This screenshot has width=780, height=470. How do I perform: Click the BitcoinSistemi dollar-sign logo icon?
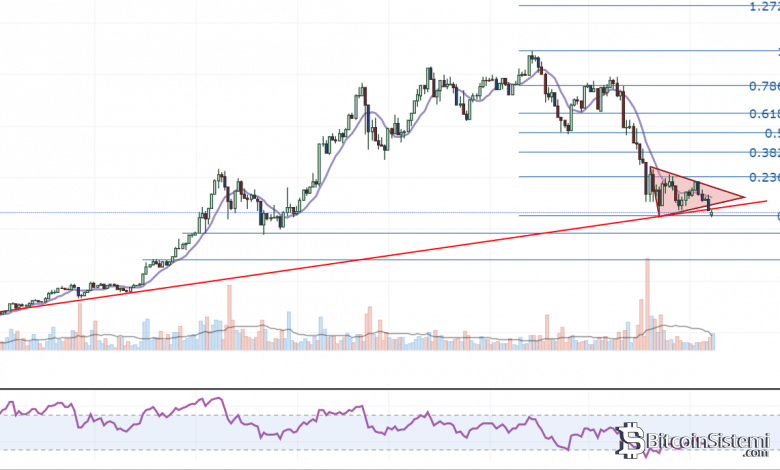click(x=627, y=439)
